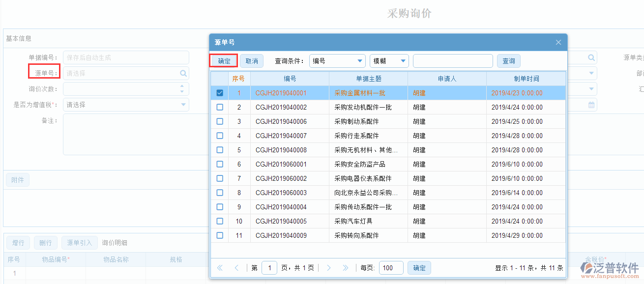The image size is (644, 284).
Task: Click the next page arrow in pagination
Action: pos(328,267)
